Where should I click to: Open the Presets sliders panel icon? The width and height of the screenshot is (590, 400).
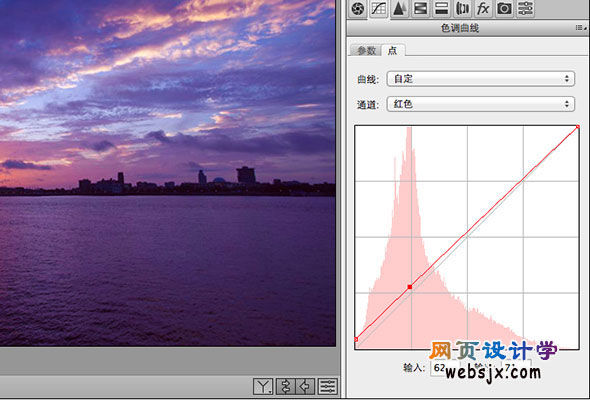click(525, 9)
